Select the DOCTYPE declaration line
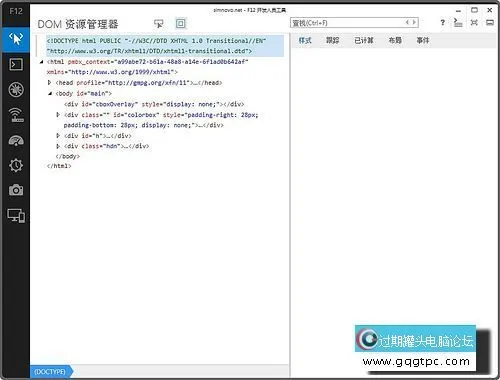The width and height of the screenshot is (500, 380). (x=165, y=46)
